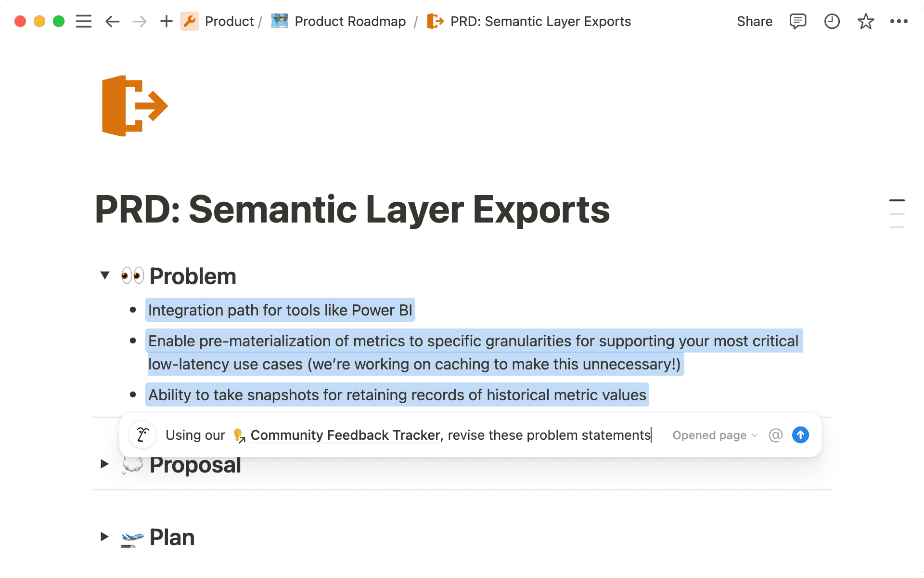This screenshot has width=924, height=578.
Task: Navigate forward with the right arrow
Action: [x=140, y=22]
